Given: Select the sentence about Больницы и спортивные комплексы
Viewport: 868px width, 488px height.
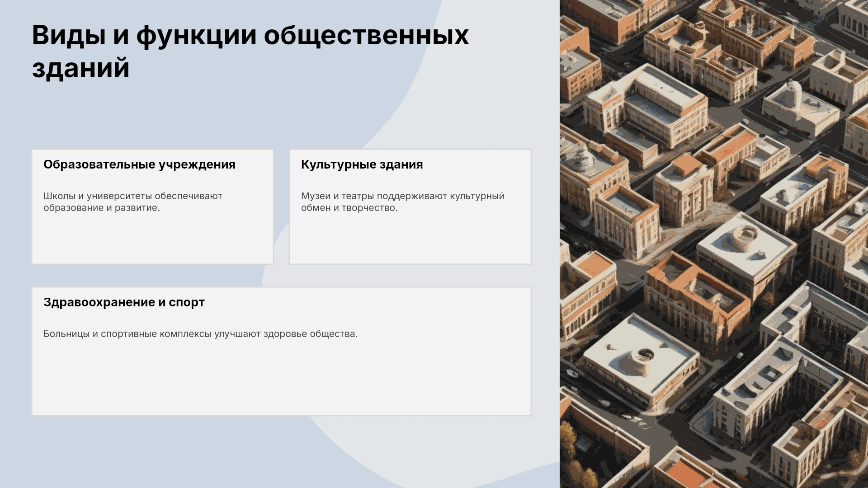Looking at the screenshot, I should coord(200,334).
